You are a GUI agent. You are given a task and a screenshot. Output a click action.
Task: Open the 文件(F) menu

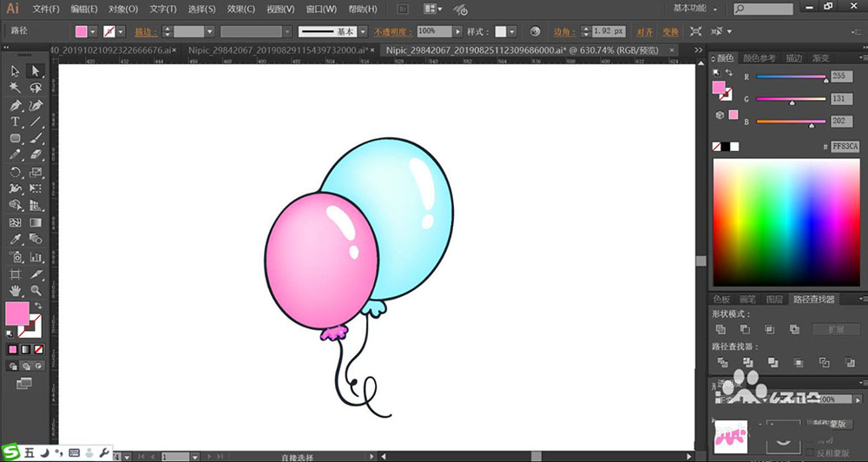coord(46,9)
